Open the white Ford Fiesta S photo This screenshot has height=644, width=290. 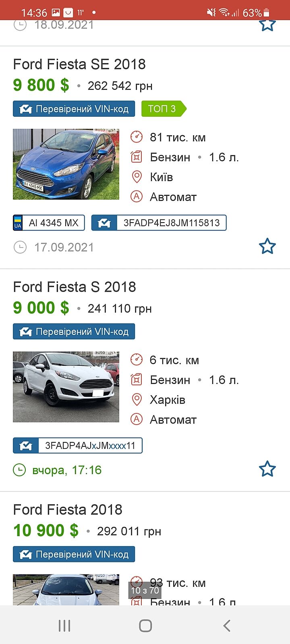(x=66, y=387)
